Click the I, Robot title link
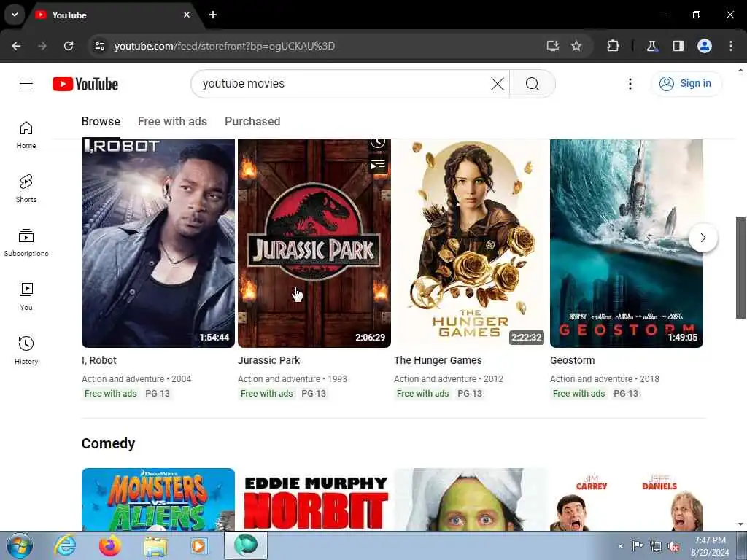Viewport: 747px width, 560px height. (99, 360)
